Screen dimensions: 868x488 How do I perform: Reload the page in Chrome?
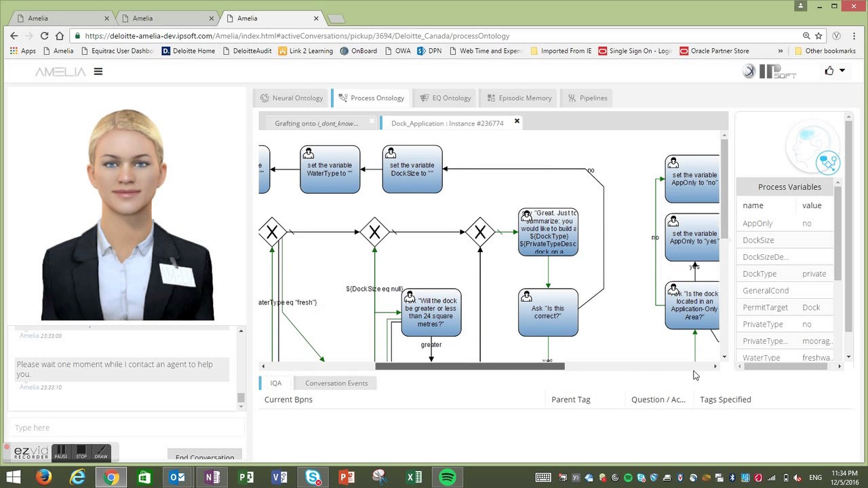coord(44,36)
